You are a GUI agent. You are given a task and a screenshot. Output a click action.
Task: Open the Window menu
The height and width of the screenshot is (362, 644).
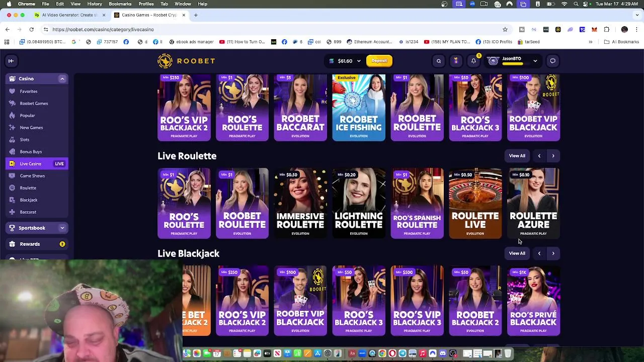coord(183,4)
